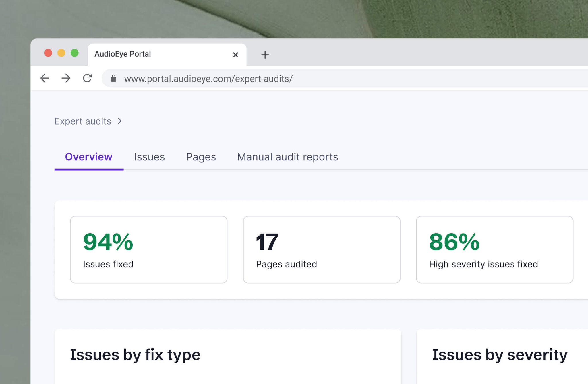
Task: Select the 94% Issues fixed card
Action: 149,249
